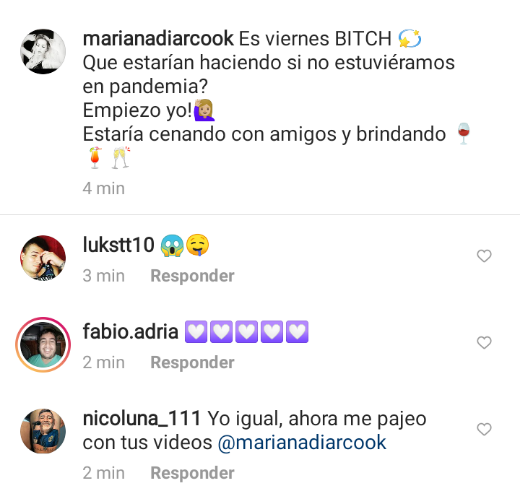Tap the wine glass emoji in caption

(x=464, y=134)
